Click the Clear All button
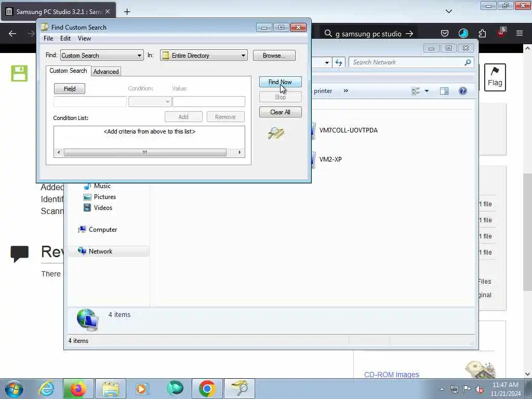The width and height of the screenshot is (532, 399). [280, 112]
